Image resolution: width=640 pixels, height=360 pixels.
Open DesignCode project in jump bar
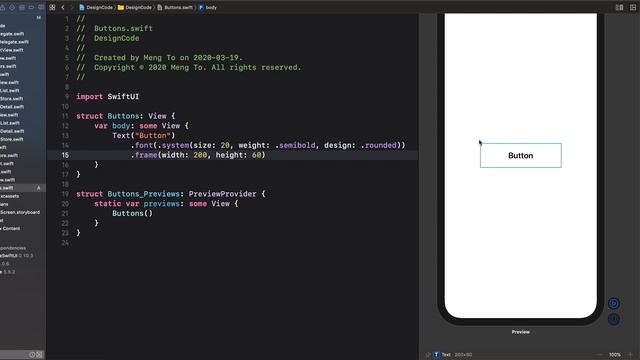[96, 7]
